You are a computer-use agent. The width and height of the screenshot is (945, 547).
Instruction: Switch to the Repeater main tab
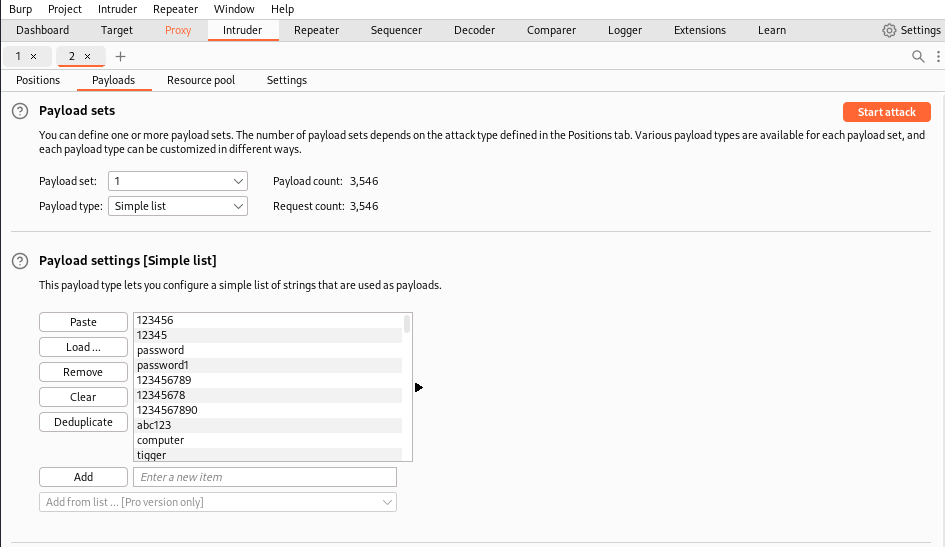pyautogui.click(x=316, y=30)
